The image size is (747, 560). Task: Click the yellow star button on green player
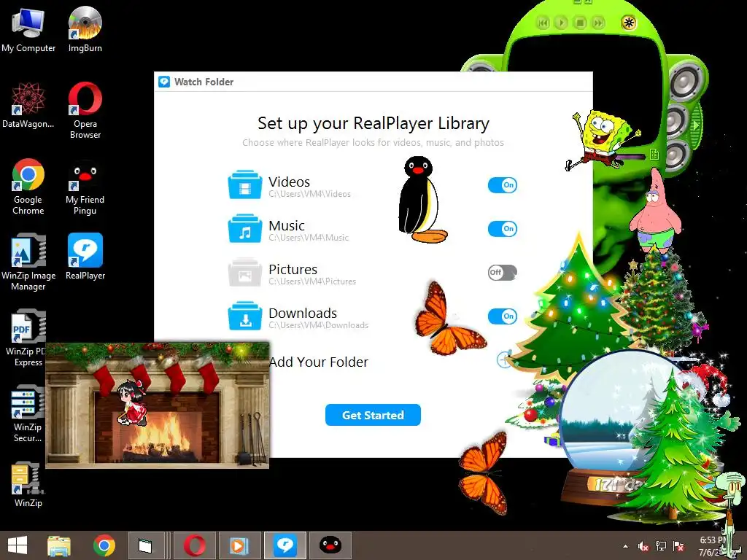click(629, 23)
